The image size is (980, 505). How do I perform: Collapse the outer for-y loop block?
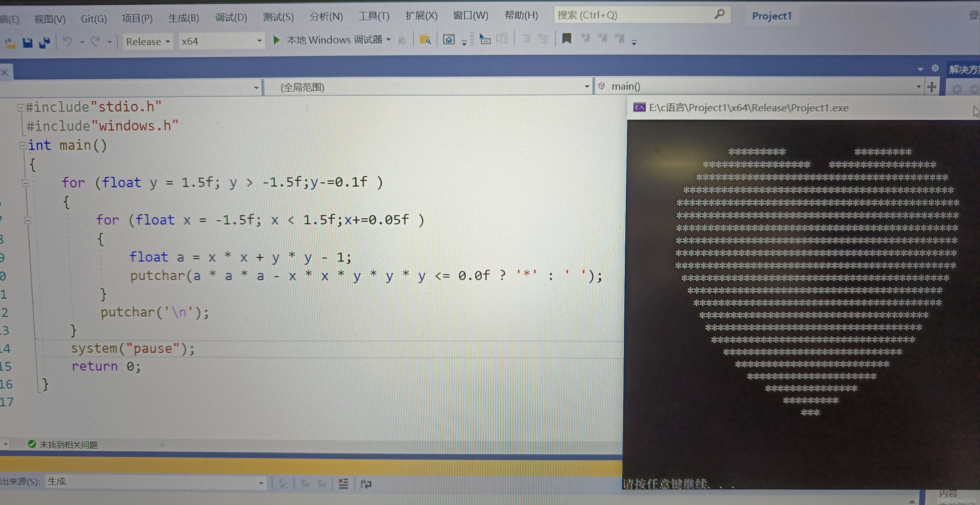tap(26, 183)
